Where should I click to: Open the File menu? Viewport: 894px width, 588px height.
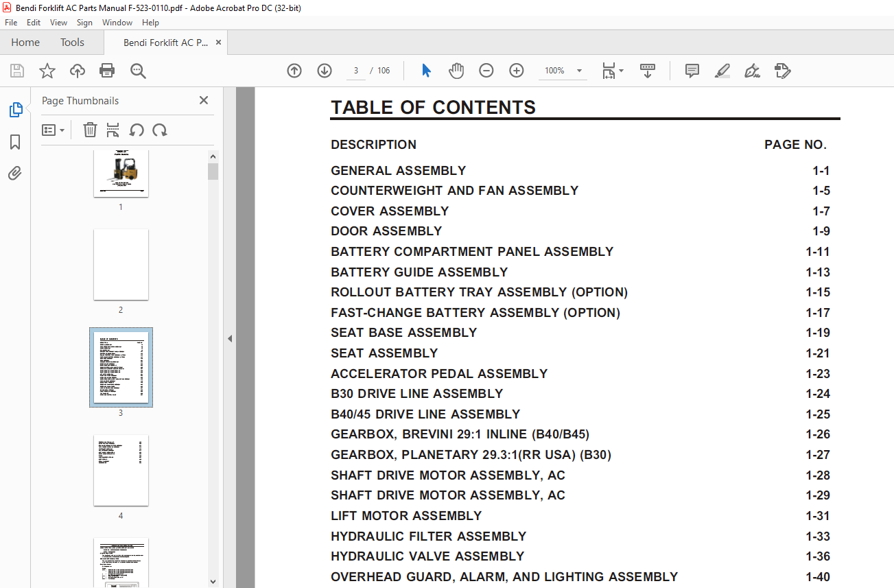tap(11, 23)
